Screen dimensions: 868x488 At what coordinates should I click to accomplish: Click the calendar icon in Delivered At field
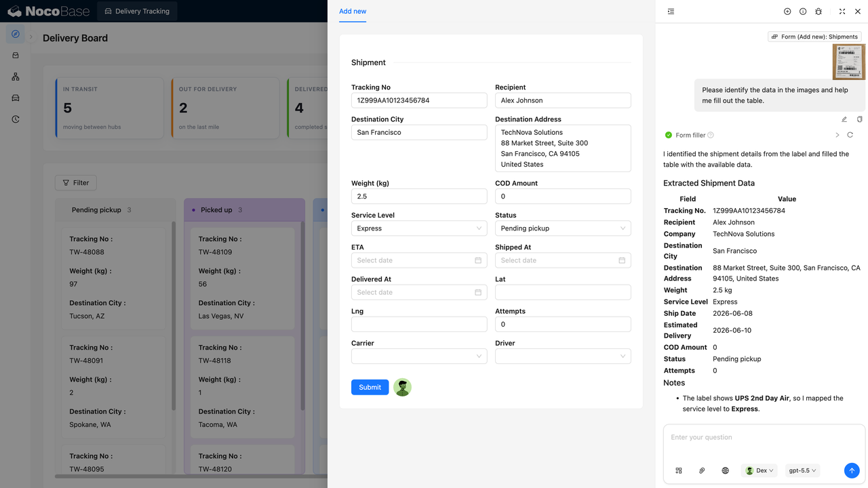tap(478, 292)
